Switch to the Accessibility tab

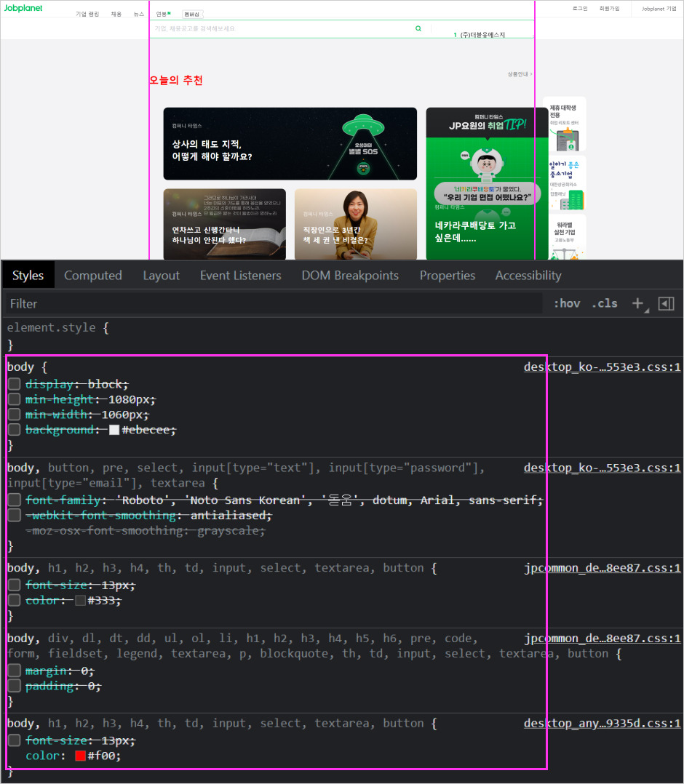point(528,276)
